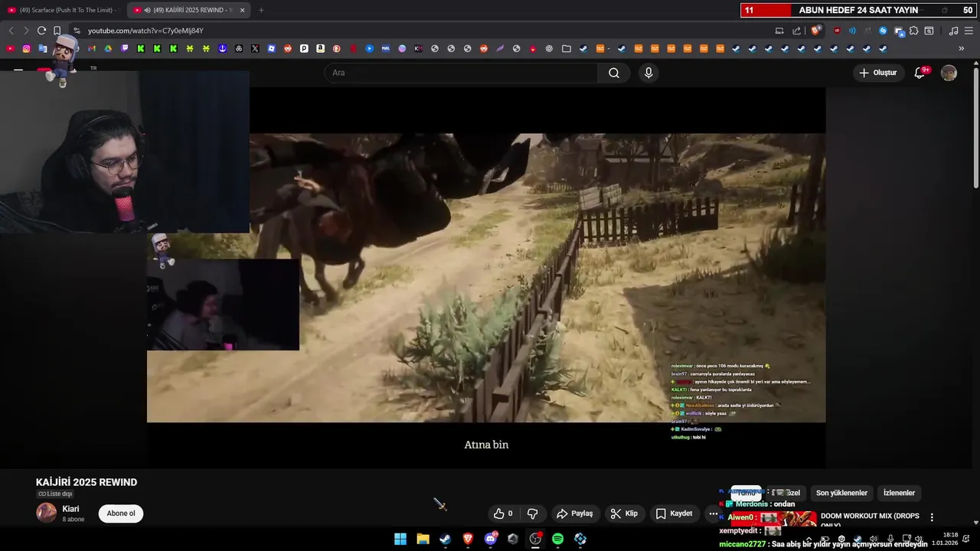Image resolution: width=980 pixels, height=551 pixels.
Task: Open the media control music icon
Action: [953, 31]
